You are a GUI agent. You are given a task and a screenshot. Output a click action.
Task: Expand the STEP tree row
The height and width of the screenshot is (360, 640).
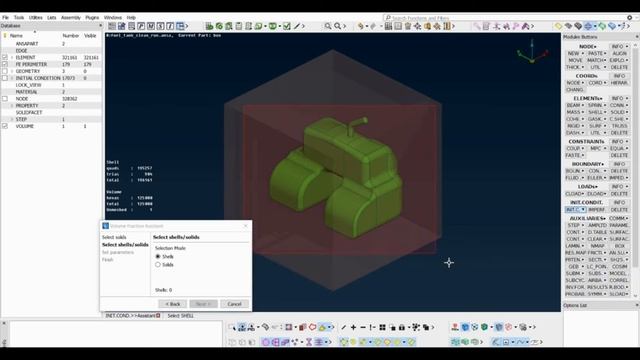tap(12, 119)
